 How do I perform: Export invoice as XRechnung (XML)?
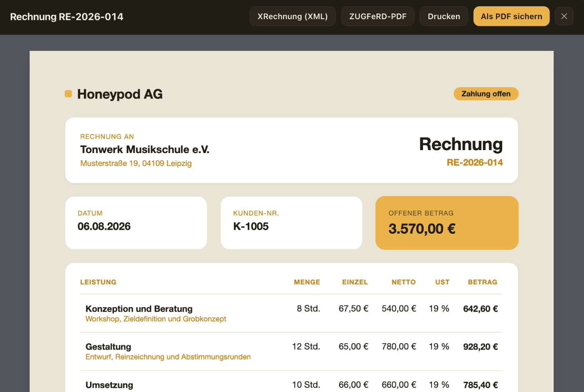292,16
